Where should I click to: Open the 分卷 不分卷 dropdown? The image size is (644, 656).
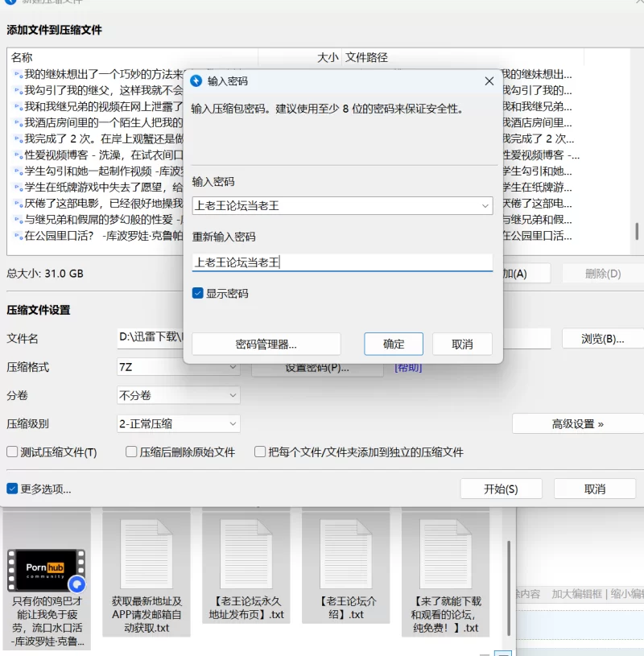click(178, 395)
